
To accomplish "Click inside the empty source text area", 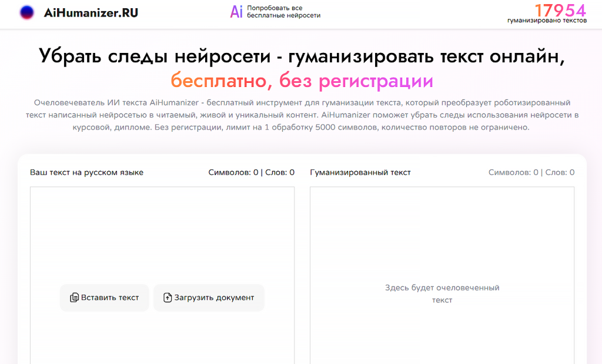I will tap(162, 235).
